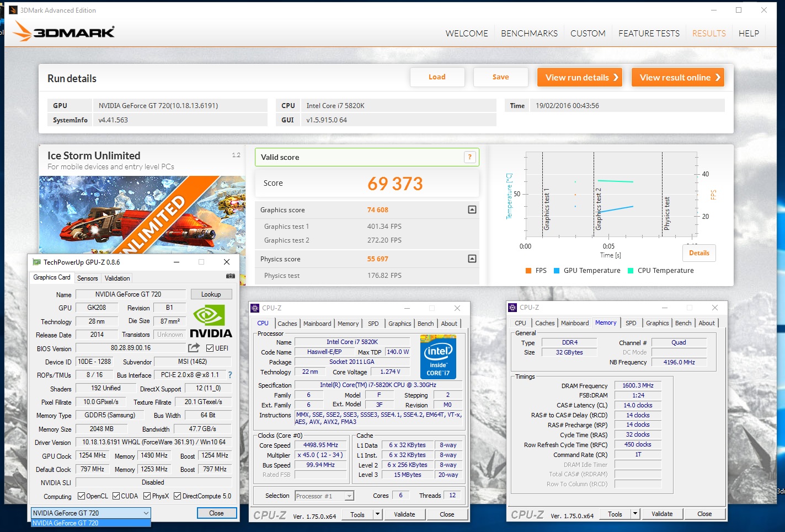The width and height of the screenshot is (785, 532).
Task: Open Tools dropdown arrow in CPU-Z Memory window
Action: coord(636,514)
